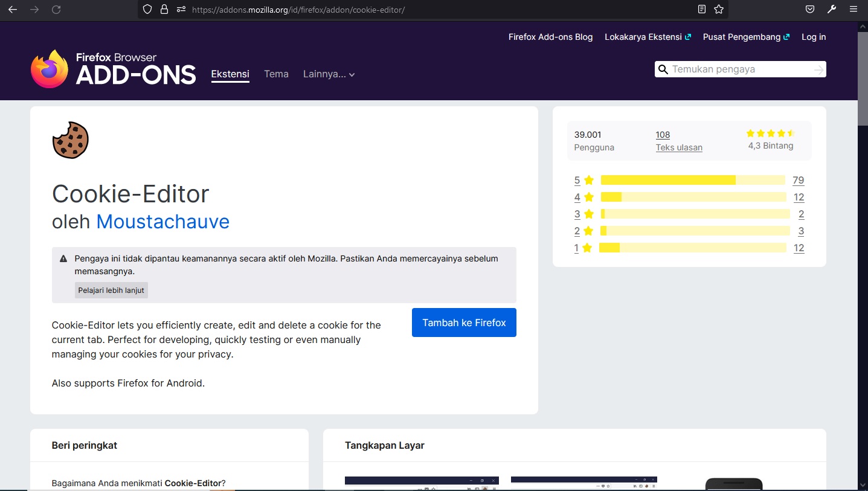Bookmark this page with the star icon

(719, 10)
